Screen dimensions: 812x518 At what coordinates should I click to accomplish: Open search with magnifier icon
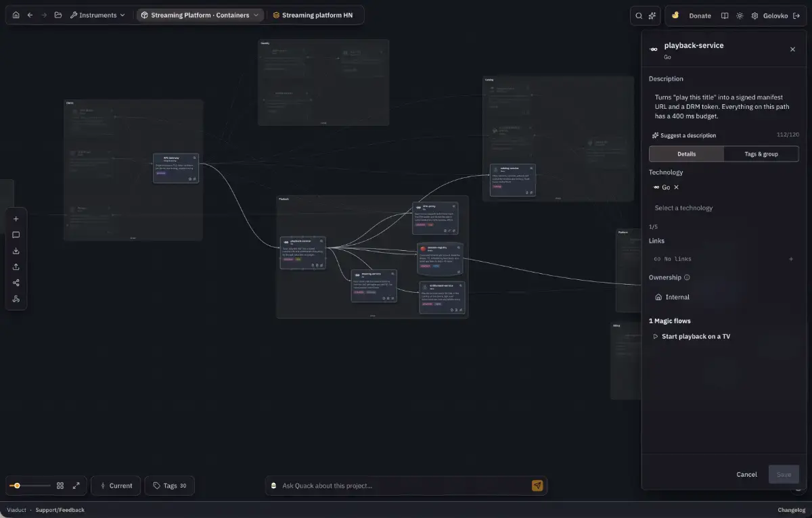(x=639, y=16)
